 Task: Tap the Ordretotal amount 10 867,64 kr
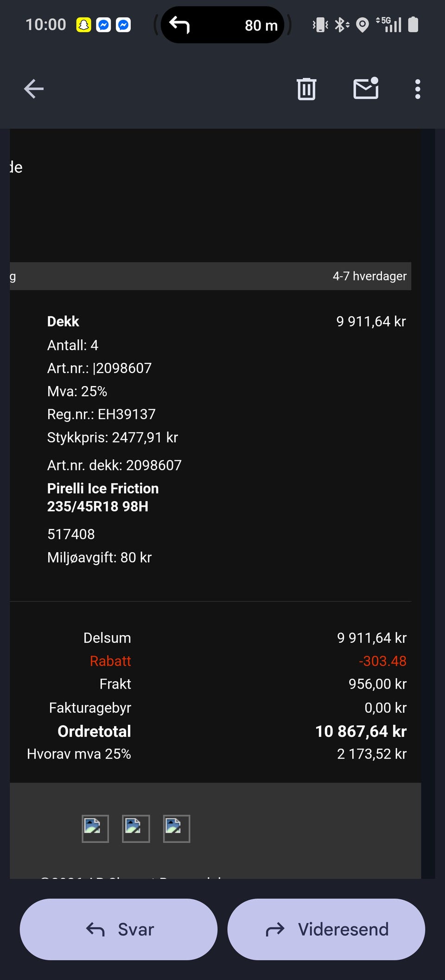tap(361, 731)
